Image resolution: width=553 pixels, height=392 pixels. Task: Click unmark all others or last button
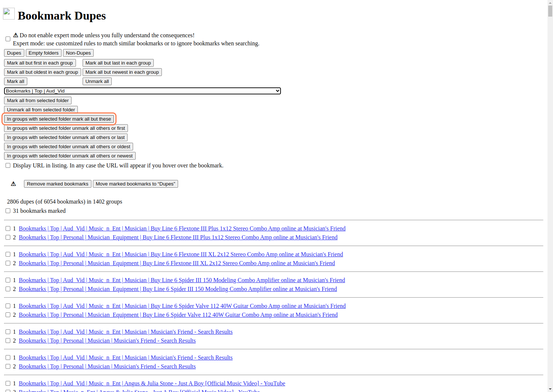pyautogui.click(x=66, y=138)
